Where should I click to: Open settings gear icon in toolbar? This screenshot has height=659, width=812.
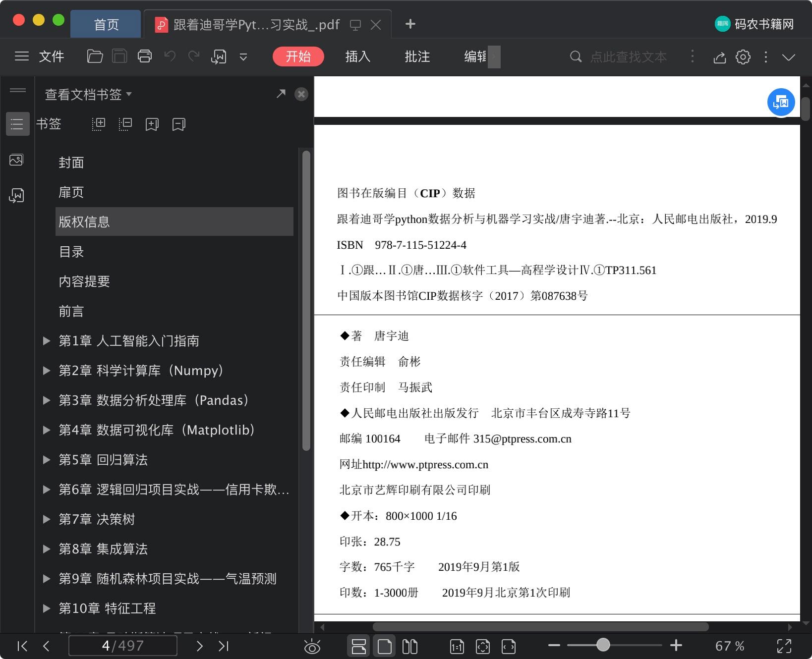pos(743,57)
